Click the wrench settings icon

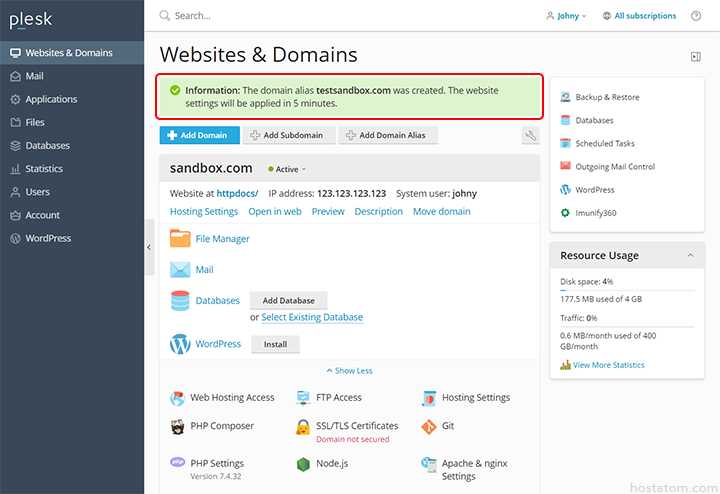pos(530,135)
